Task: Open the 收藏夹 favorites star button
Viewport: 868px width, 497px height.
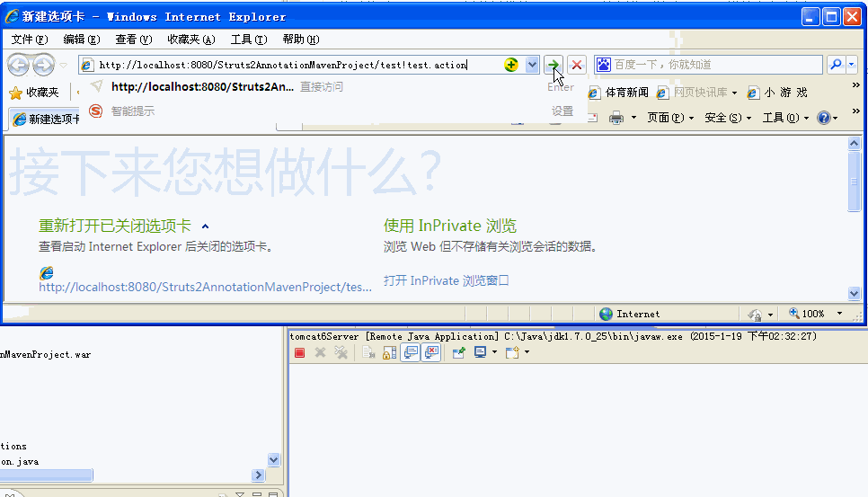Action: point(34,93)
